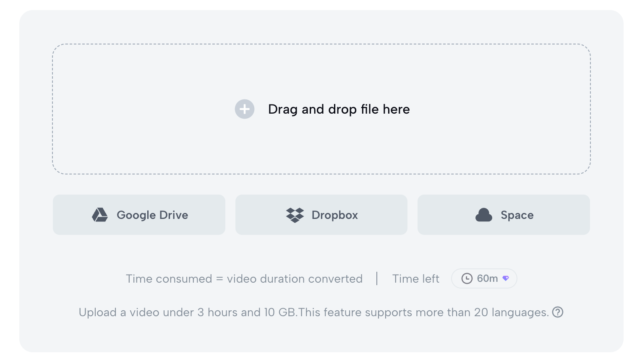The width and height of the screenshot is (637, 364).
Task: Click the purple diamond premium icon
Action: click(x=506, y=278)
